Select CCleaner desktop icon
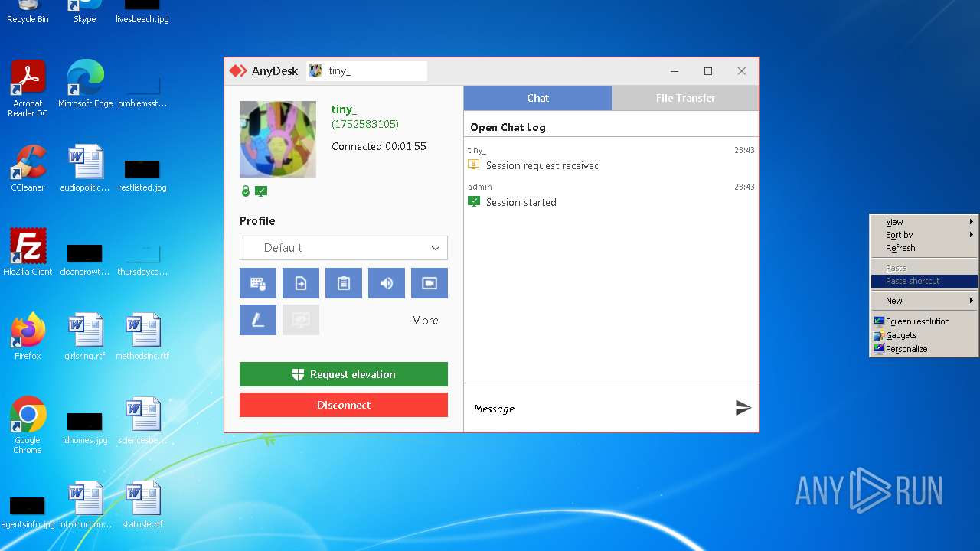980x551 pixels. pyautogui.click(x=28, y=168)
